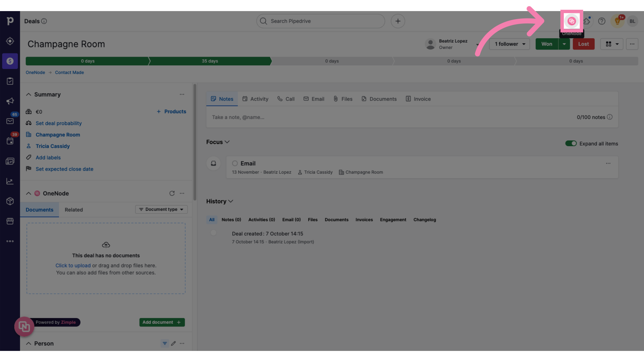Switch to the Activity tab
The width and height of the screenshot is (644, 362).
(259, 99)
